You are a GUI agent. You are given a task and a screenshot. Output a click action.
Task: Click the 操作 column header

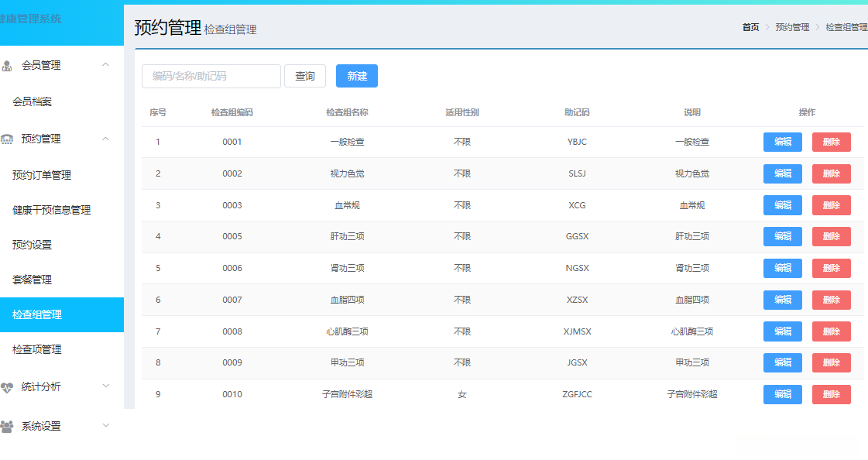(x=807, y=112)
